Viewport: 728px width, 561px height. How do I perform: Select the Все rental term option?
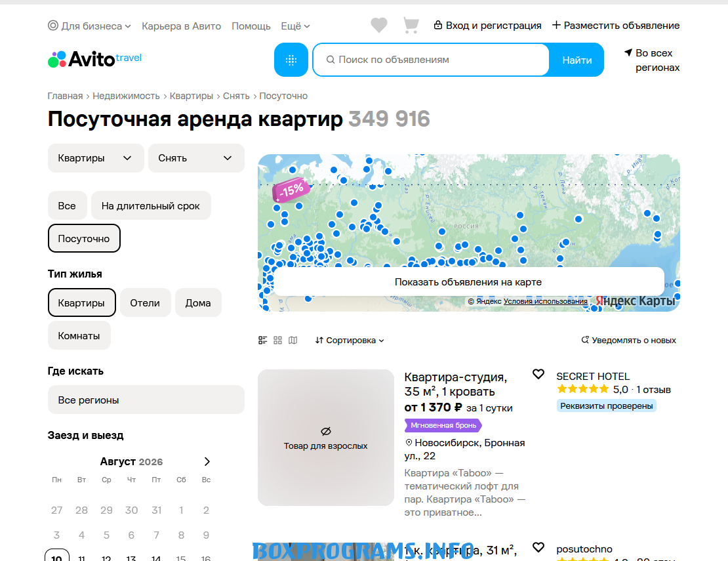68,206
